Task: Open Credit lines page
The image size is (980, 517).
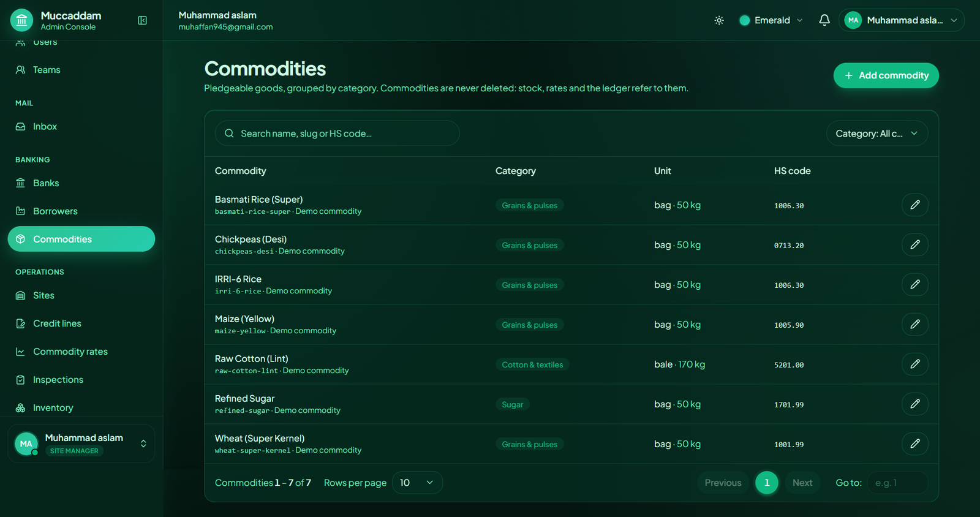Action: [x=81, y=323]
